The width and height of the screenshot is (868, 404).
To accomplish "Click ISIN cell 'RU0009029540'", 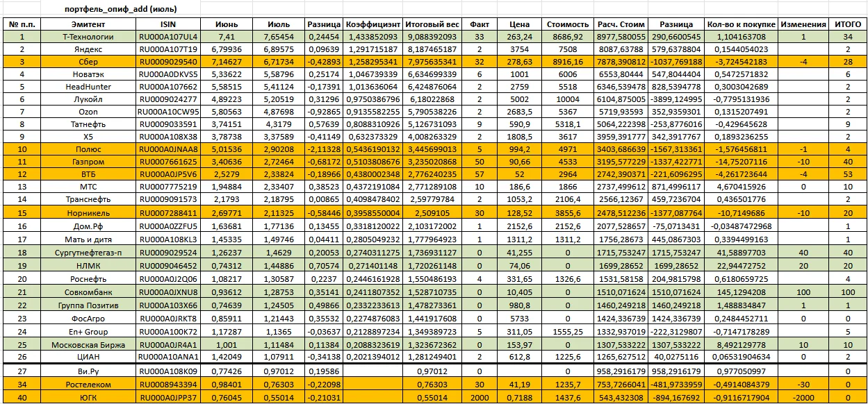I will (167, 62).
